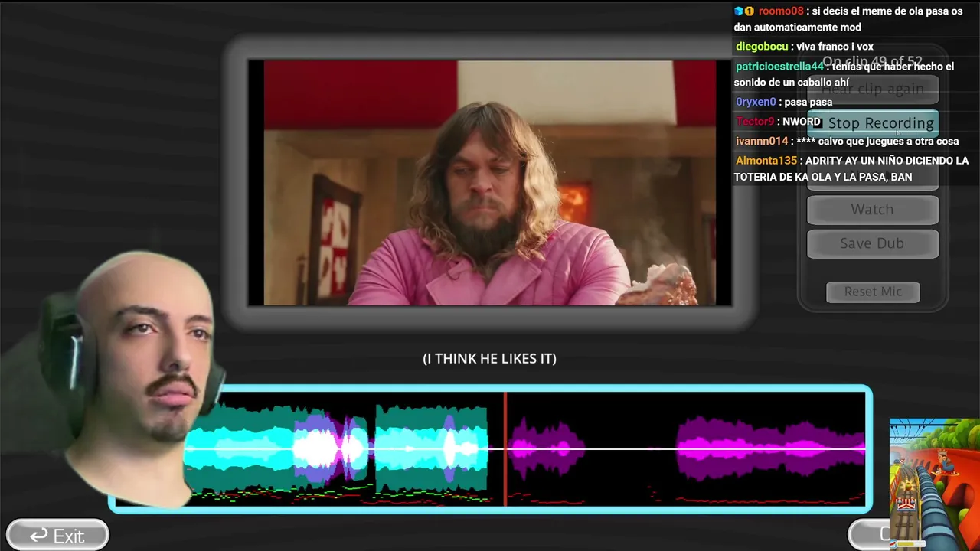The width and height of the screenshot is (980, 551).
Task: Click the Watch button
Action: (873, 210)
